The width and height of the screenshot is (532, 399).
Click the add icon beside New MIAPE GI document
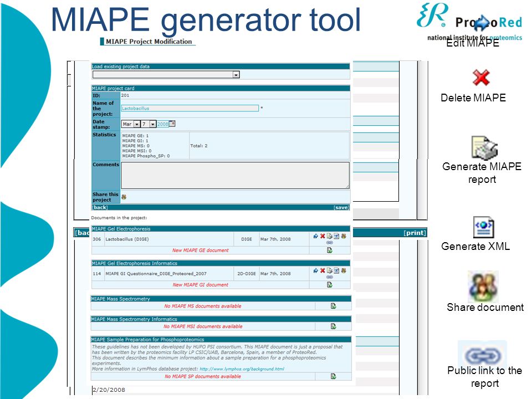pyautogui.click(x=329, y=285)
